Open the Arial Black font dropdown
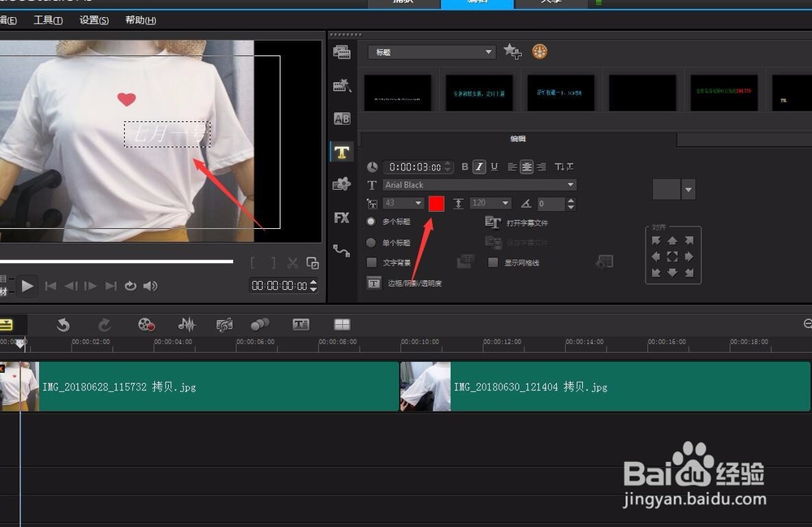 tap(480, 185)
